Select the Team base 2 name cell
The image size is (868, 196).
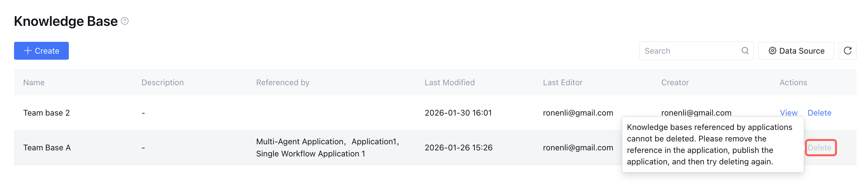click(47, 113)
